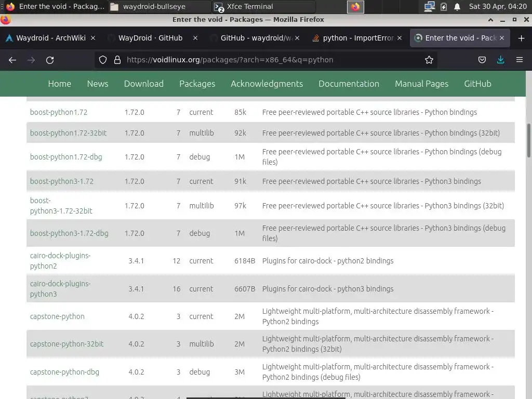Select 'debug' in capstone-python-dbg row
532x399 pixels.
(199, 372)
